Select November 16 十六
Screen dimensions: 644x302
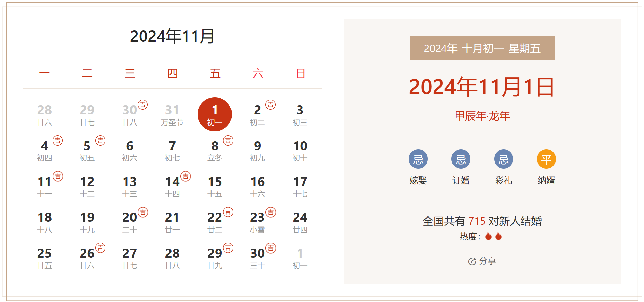point(257,187)
